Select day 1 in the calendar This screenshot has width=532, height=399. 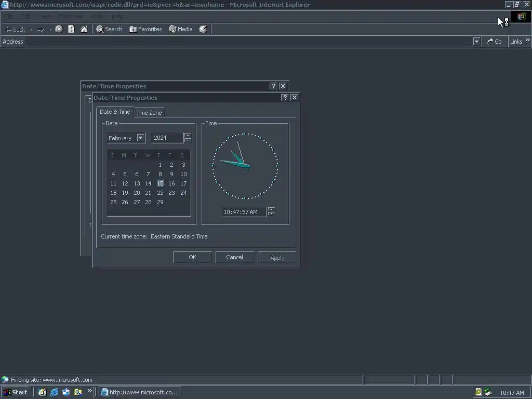click(x=160, y=165)
